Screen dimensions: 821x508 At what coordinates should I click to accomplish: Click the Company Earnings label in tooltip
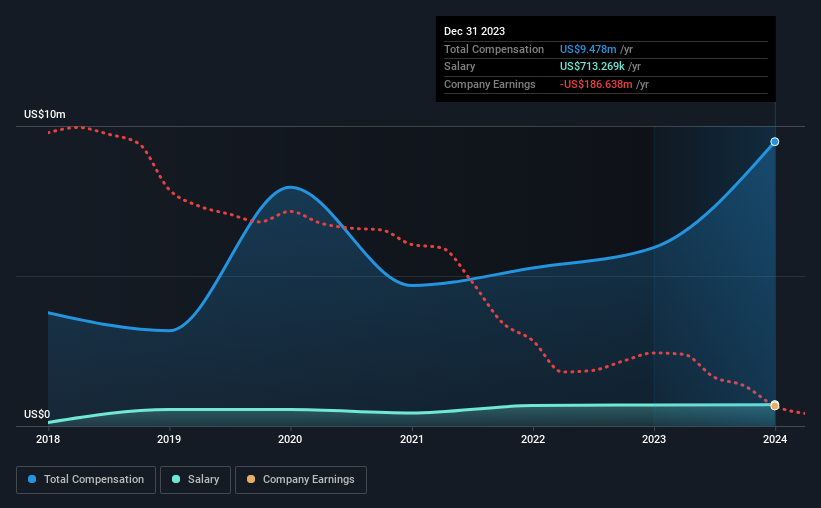(x=490, y=84)
